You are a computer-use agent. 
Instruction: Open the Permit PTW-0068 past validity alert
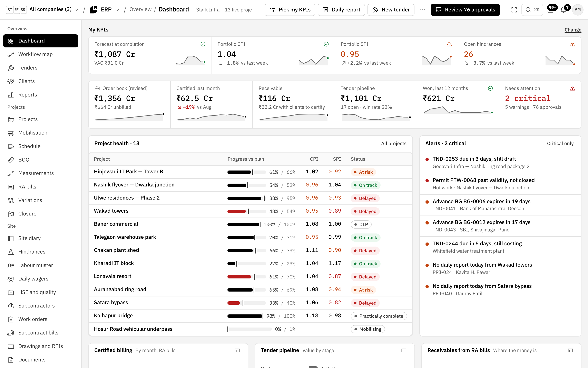pos(500,184)
